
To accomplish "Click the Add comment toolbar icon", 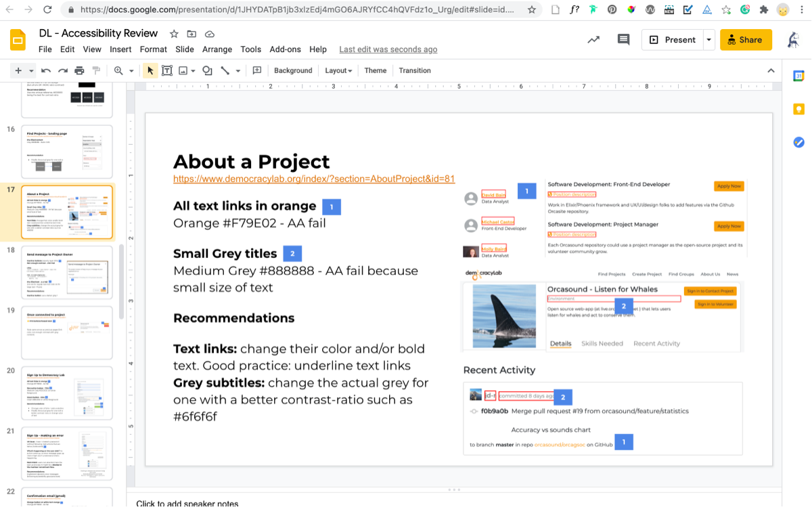I will (x=257, y=70).
